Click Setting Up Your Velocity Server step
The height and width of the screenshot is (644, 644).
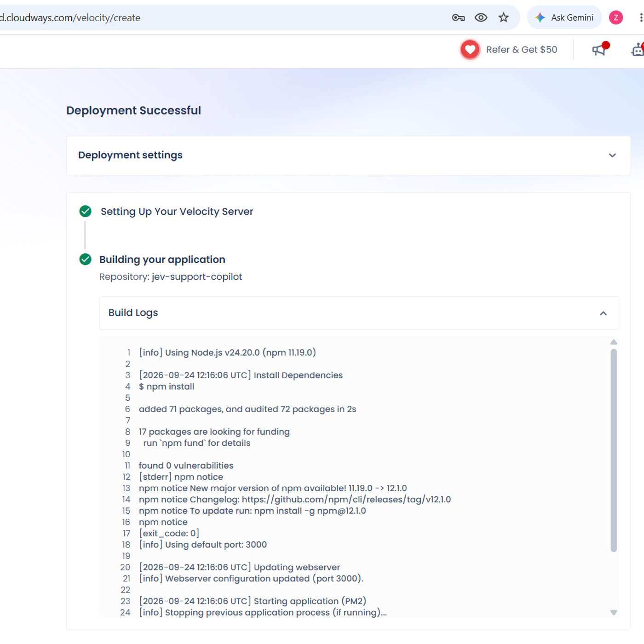point(177,212)
